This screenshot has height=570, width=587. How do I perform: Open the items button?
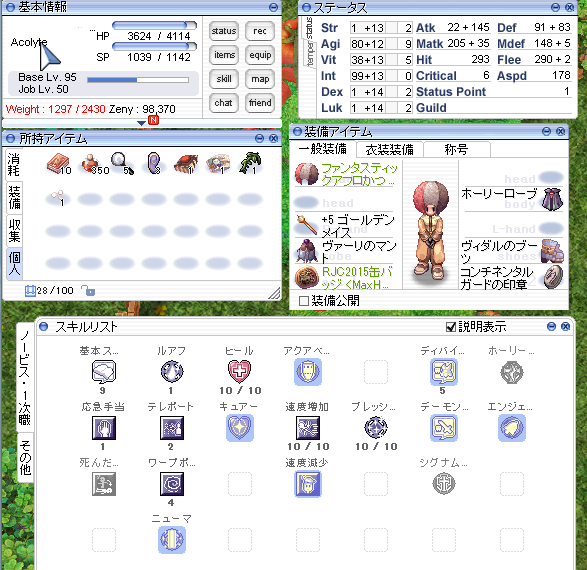pos(223,55)
